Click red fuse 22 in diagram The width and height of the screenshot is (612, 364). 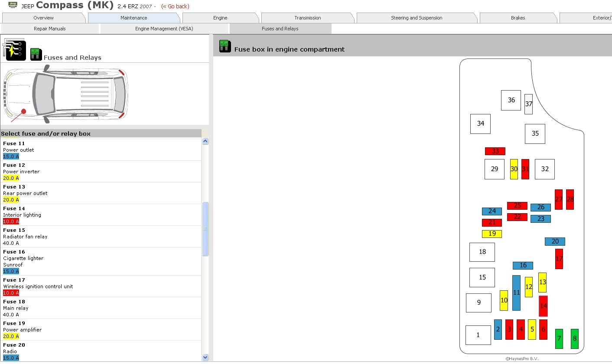pos(517,217)
